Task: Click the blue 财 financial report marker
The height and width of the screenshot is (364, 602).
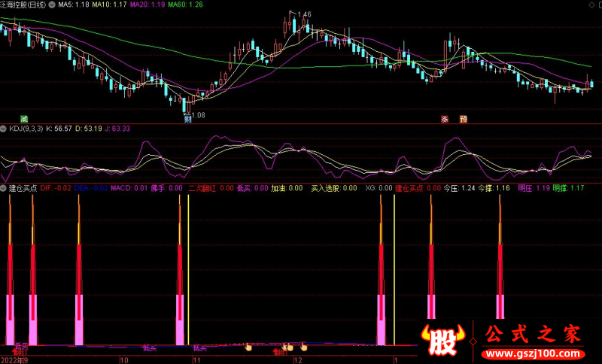Action: tap(187, 119)
